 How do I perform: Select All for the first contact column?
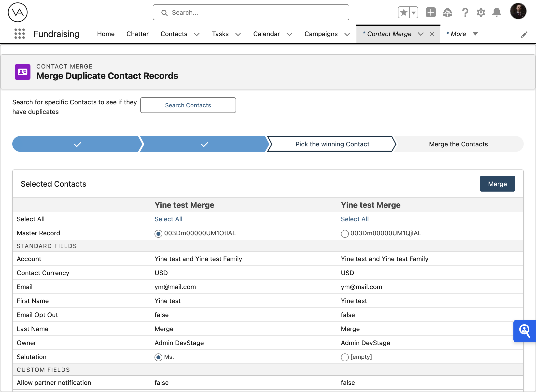click(x=169, y=219)
